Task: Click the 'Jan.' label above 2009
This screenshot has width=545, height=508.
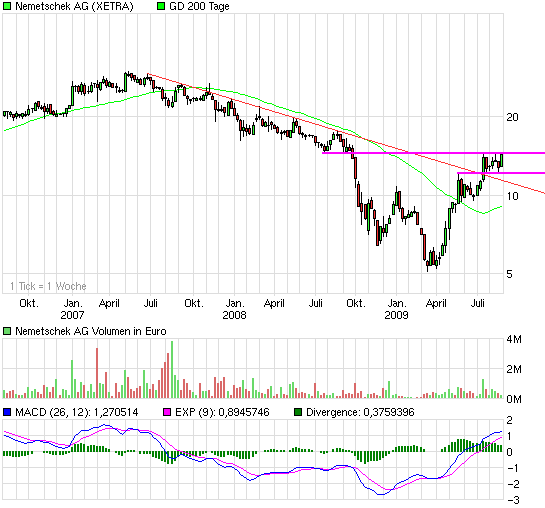Action: 397,303
